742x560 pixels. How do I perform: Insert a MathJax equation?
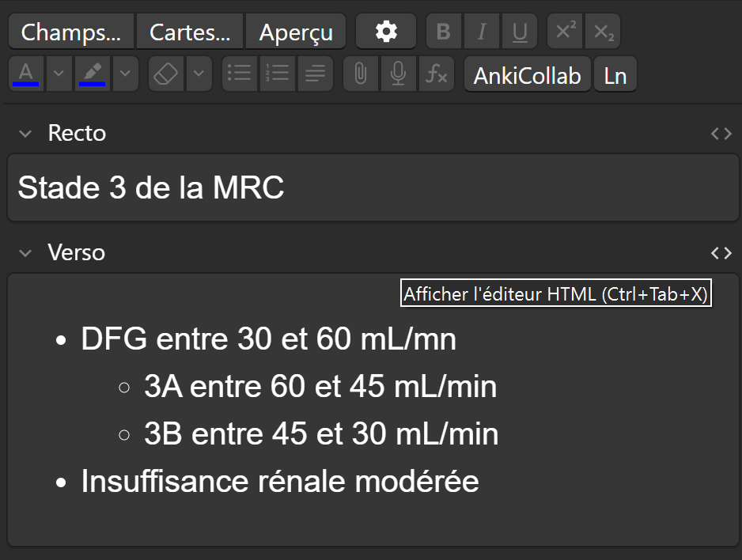(436, 74)
